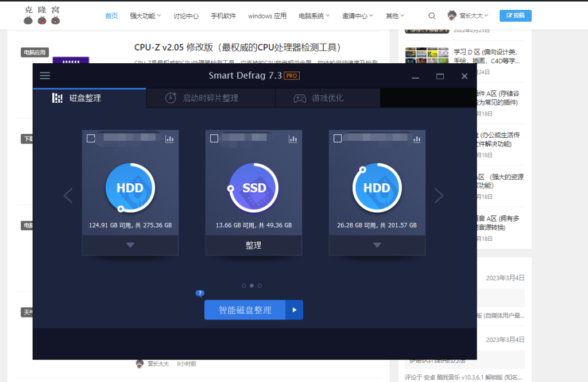The height and width of the screenshot is (382, 588).
Task: Open the CPU-Z v2.05 修改版 article link
Action: (237, 47)
